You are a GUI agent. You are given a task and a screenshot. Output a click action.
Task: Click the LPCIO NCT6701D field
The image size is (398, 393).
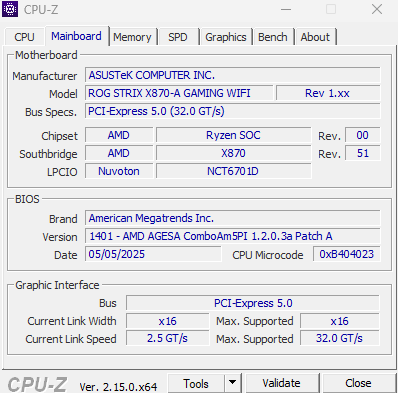coord(233,171)
